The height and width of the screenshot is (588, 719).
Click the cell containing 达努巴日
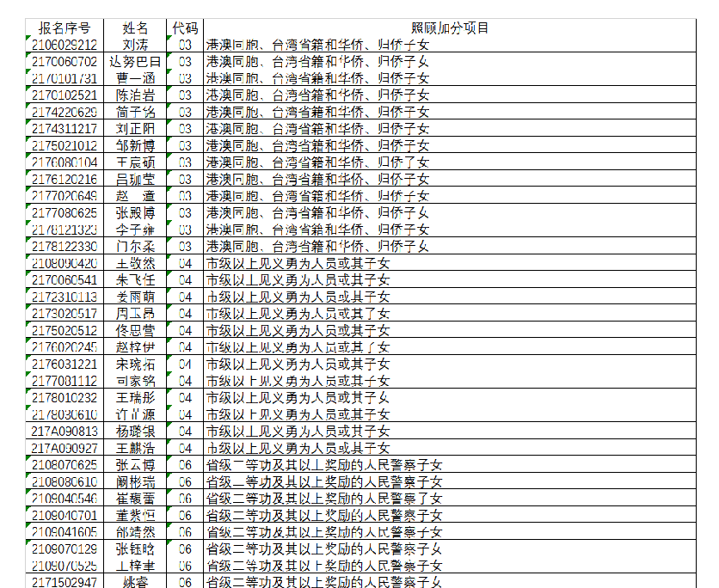(135, 61)
